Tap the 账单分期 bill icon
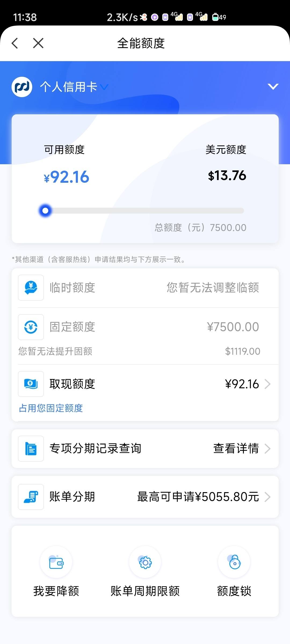This screenshot has height=644, width=290. [31, 497]
